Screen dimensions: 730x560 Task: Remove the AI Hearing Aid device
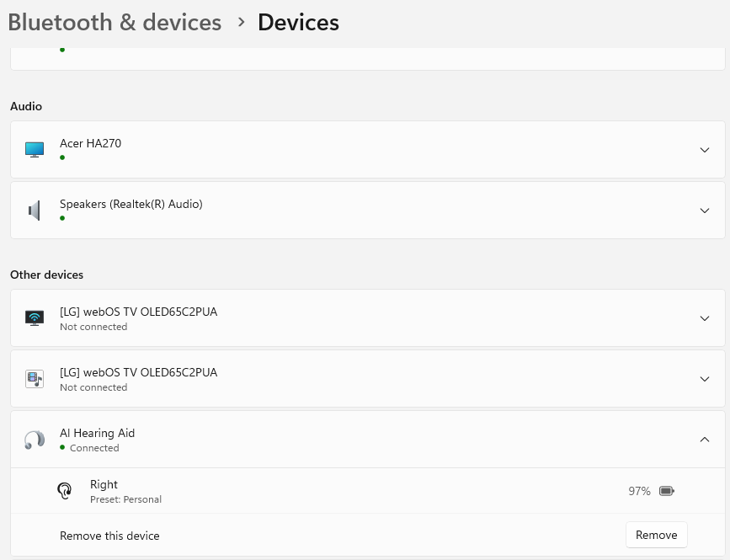657,535
